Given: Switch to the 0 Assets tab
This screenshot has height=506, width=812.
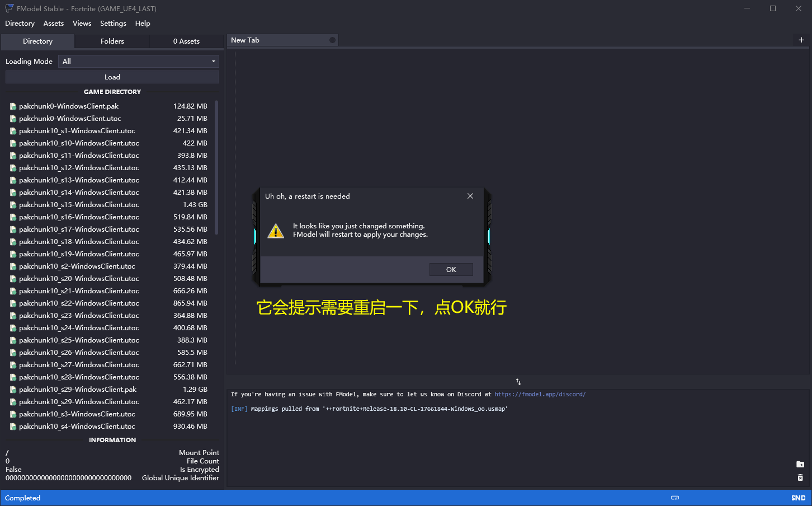Looking at the screenshot, I should tap(186, 41).
